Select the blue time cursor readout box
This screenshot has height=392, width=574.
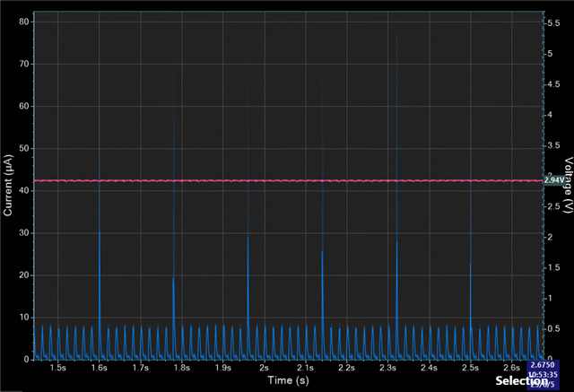(x=544, y=374)
